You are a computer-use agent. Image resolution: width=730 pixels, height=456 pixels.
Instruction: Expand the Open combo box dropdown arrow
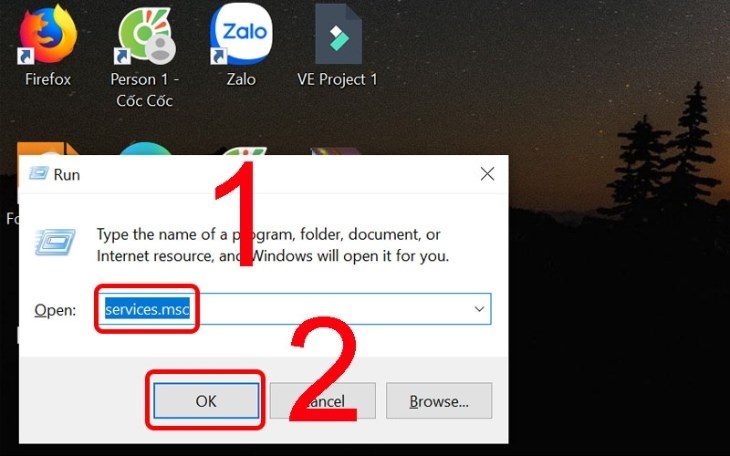click(479, 309)
